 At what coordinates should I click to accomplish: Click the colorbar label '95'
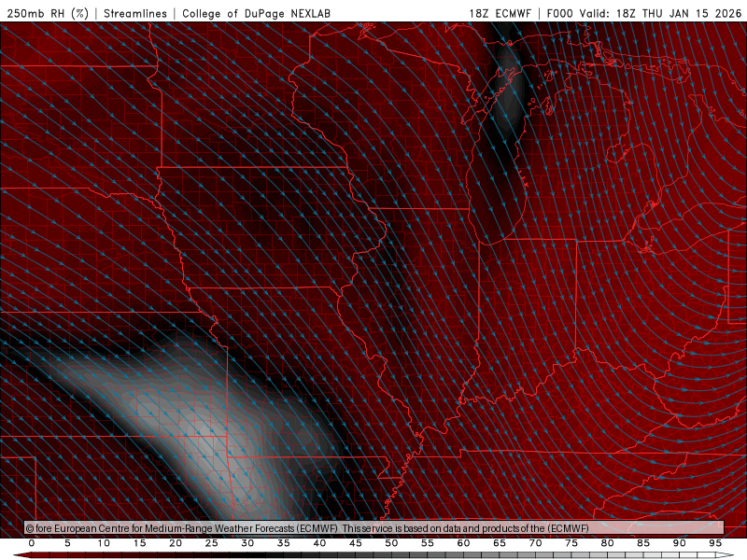click(715, 543)
